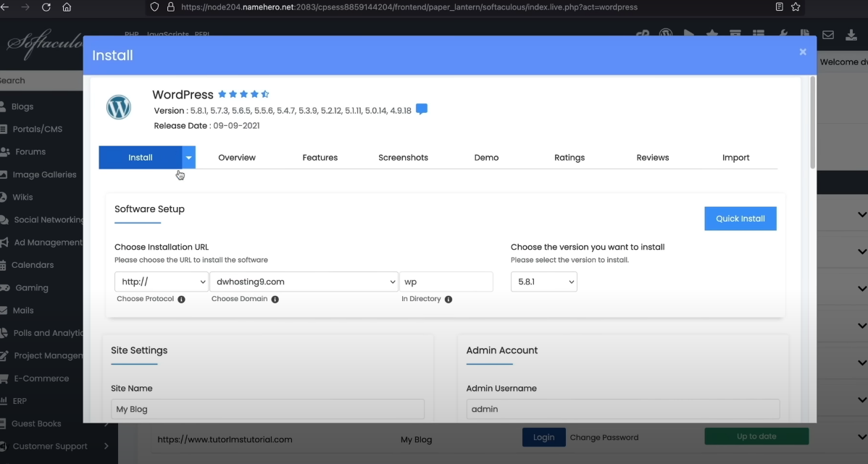Screen dimensions: 868x464
Task: Click the Gaming controller icon in sidebar
Action: coord(4,287)
